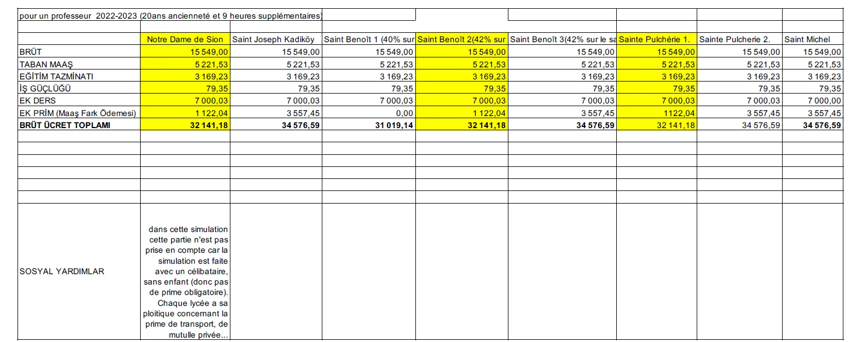Viewport: 868px width, 342px height.
Task: Click Notre Dame de Sion TABAN MAAŞ 5 221,53
Action: coord(186,64)
